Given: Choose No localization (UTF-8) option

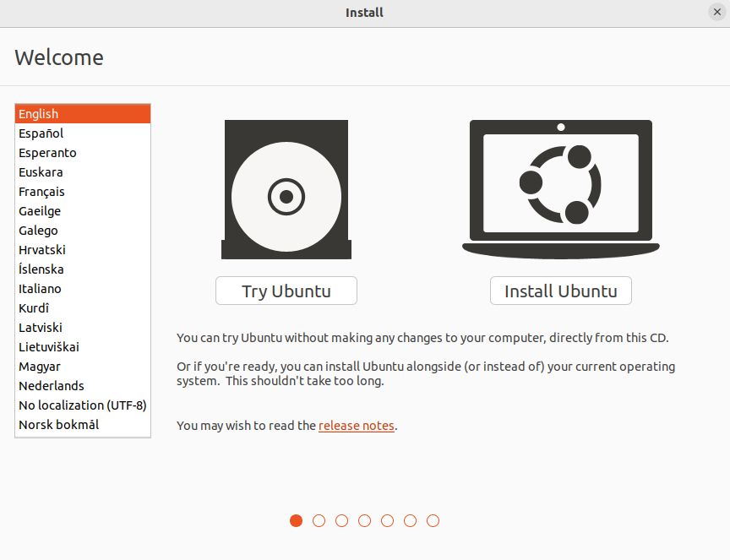Looking at the screenshot, I should [82, 405].
